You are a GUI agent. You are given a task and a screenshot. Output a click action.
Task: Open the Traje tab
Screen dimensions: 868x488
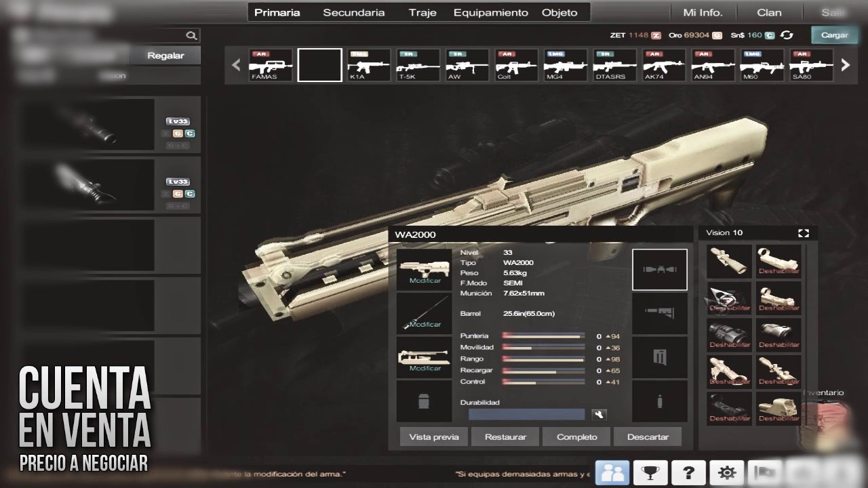tap(422, 12)
